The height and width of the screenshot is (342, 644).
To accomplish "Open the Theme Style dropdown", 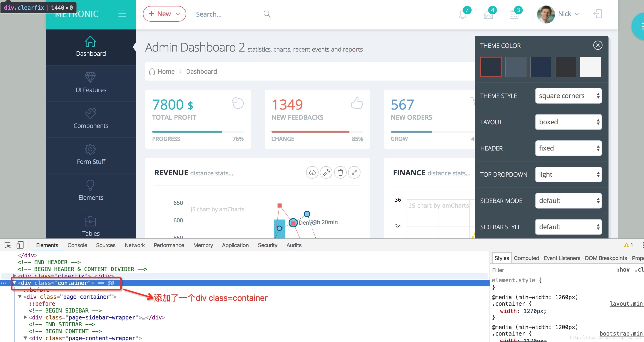I will click(x=568, y=96).
